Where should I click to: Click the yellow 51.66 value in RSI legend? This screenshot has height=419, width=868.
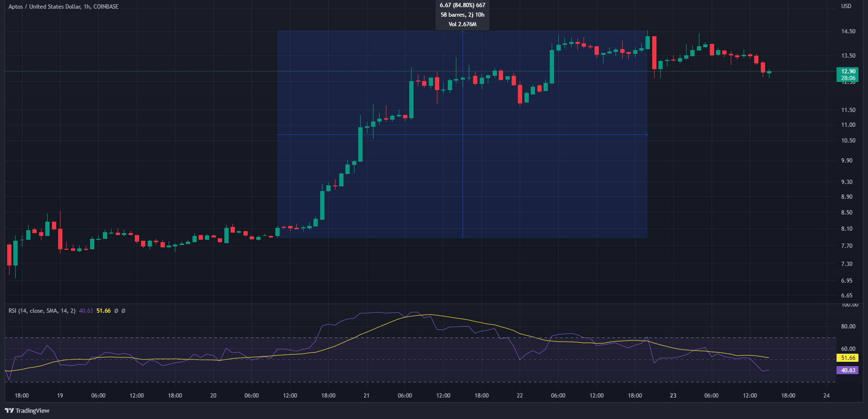[x=103, y=311]
